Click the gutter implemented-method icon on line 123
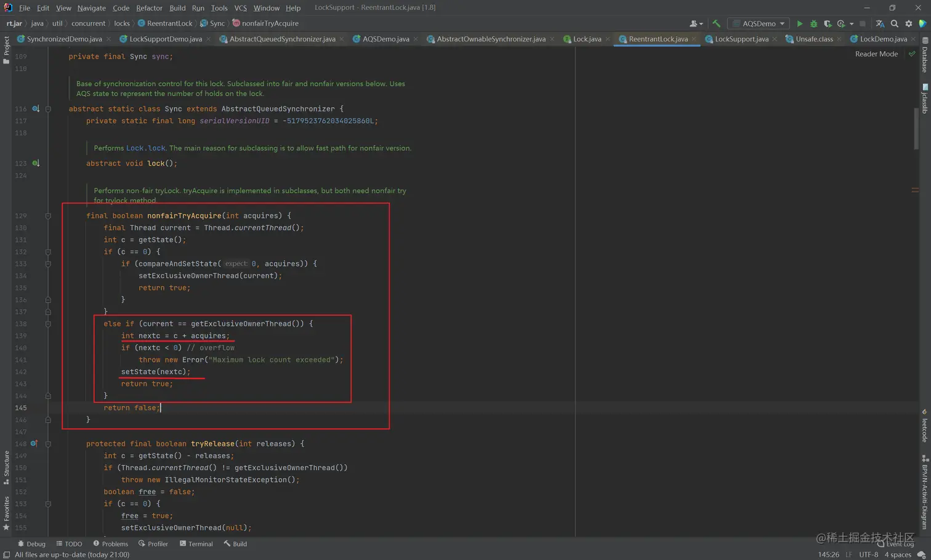The image size is (931, 560). point(36,163)
